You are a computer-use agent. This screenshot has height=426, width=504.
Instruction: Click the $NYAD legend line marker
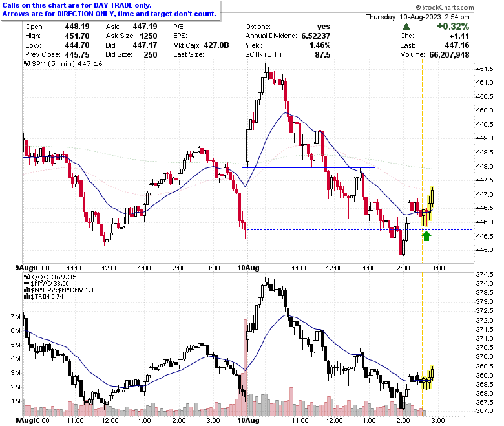point(27,284)
